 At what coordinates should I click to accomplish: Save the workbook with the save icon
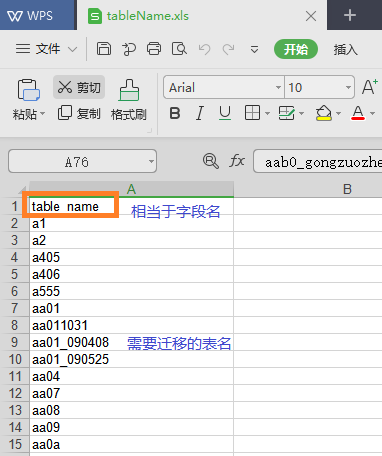(x=104, y=49)
